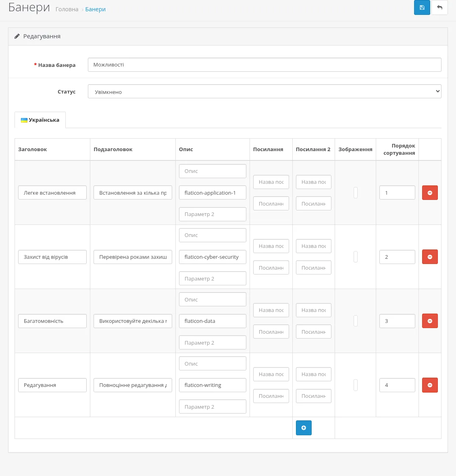The height and width of the screenshot is (476, 456).
Task: Click the "Повноцінне редагування" subtitle field
Action: pos(133,385)
